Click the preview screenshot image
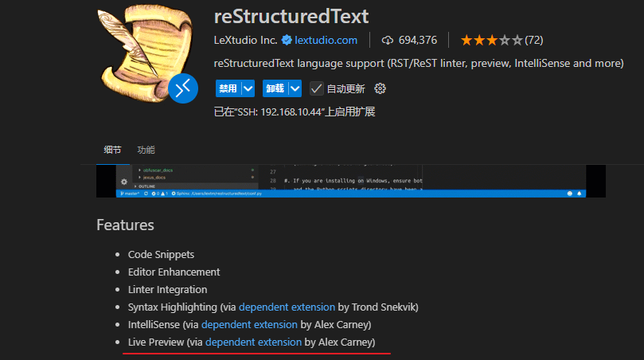This screenshot has height=360, width=644. [351, 182]
